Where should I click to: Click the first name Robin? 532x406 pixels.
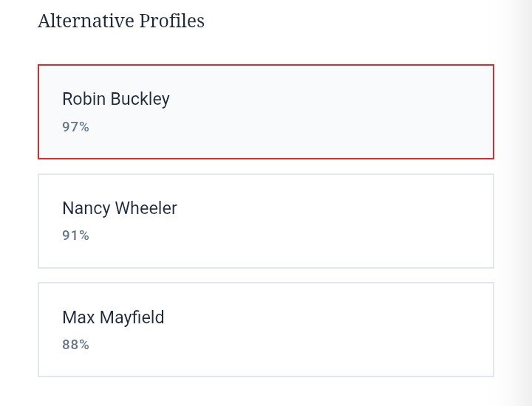83,99
